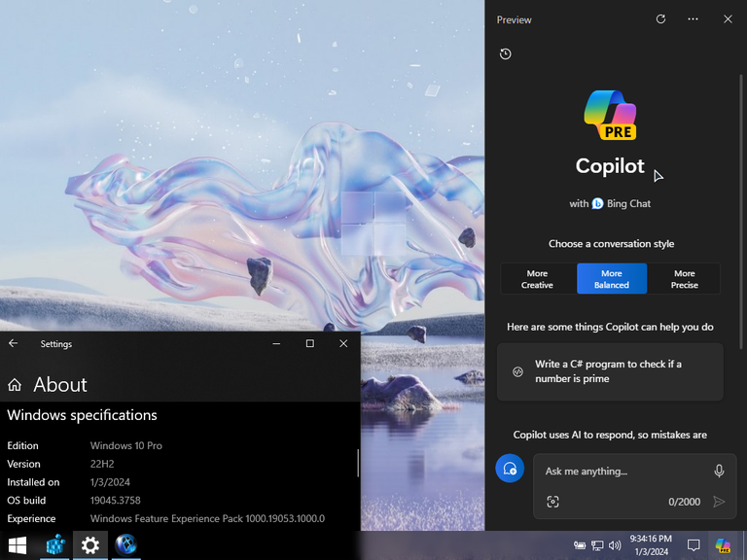747x560 pixels.
Task: Click the Settings gear taskbar icon
Action: (x=90, y=545)
